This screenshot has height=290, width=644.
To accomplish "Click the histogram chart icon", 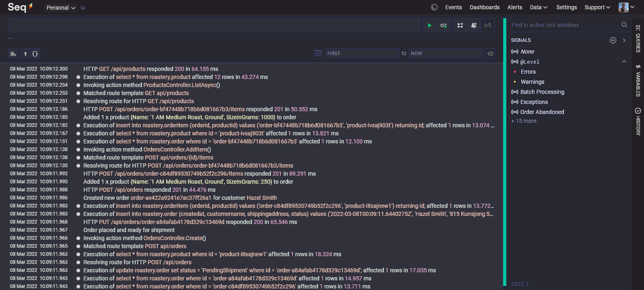I will 13,54.
